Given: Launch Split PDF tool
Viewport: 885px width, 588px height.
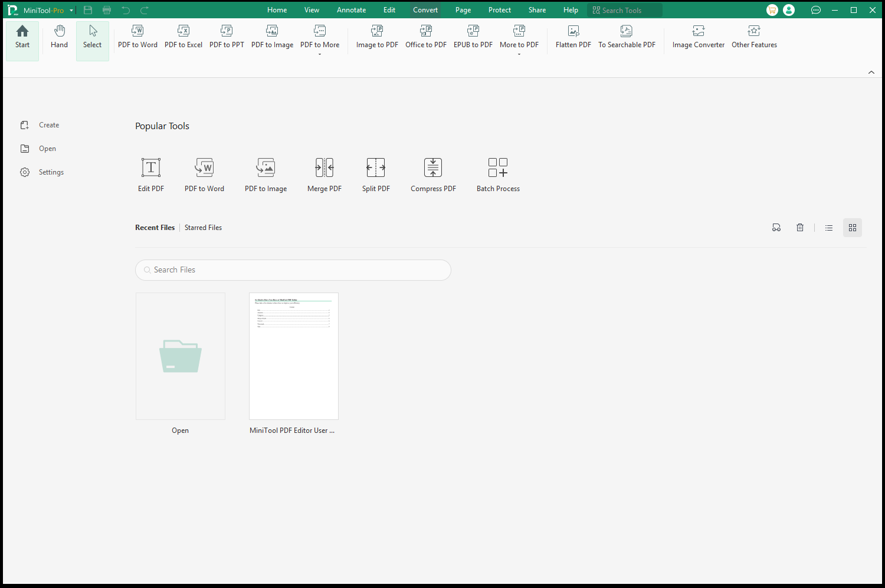Looking at the screenshot, I should tap(376, 175).
